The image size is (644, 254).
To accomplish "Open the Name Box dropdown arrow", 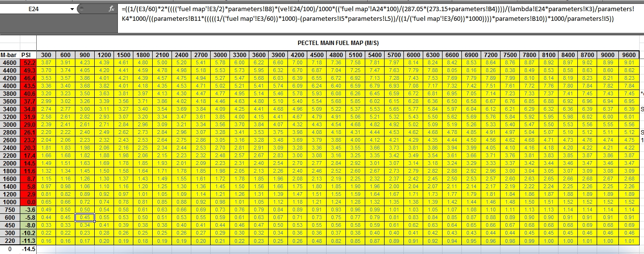I will [72, 9].
